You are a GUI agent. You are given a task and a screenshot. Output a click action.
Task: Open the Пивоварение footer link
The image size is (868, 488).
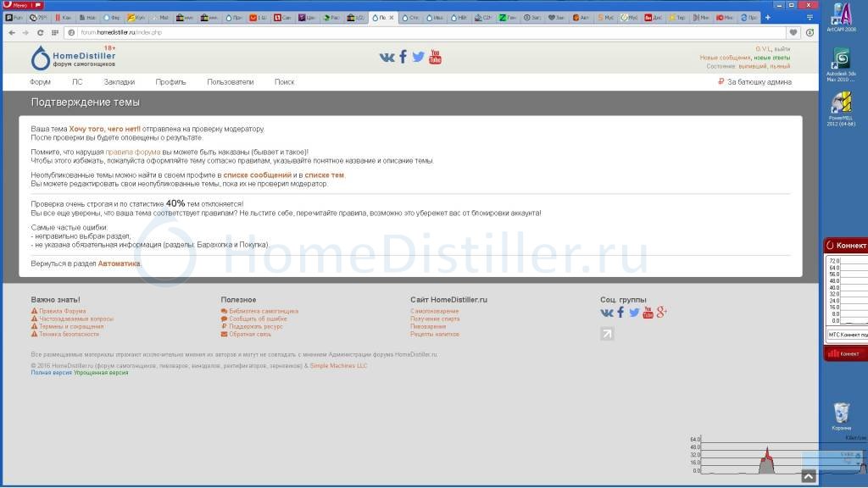point(428,326)
